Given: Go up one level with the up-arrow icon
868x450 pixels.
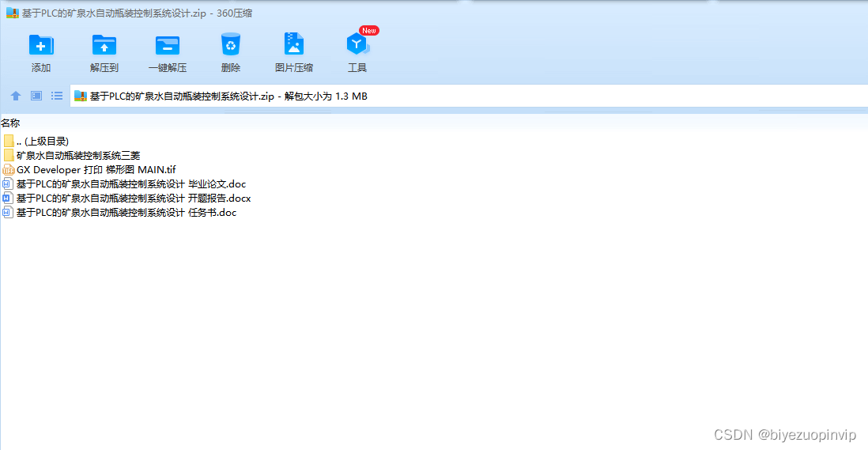Looking at the screenshot, I should [16, 96].
